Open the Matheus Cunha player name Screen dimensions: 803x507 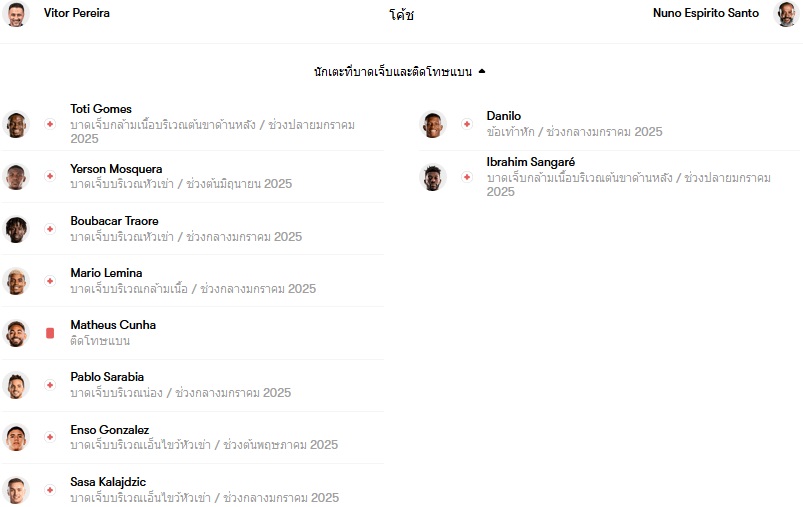coord(113,325)
